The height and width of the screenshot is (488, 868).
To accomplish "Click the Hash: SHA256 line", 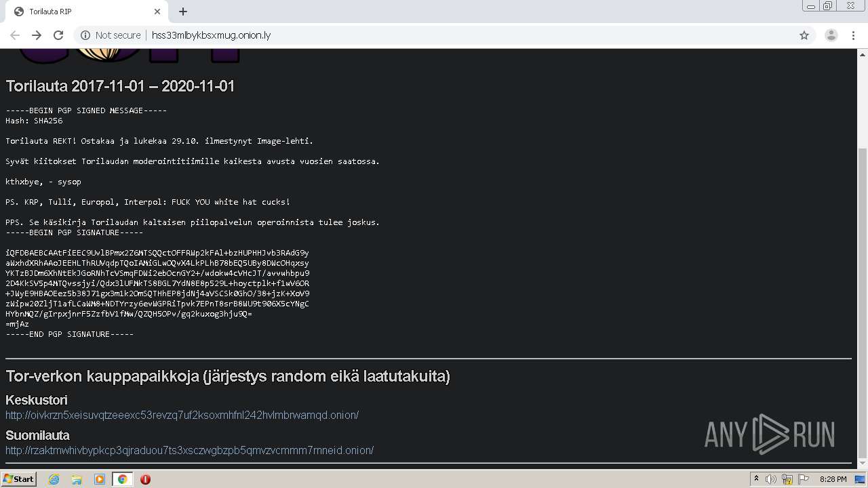I will pos(34,121).
